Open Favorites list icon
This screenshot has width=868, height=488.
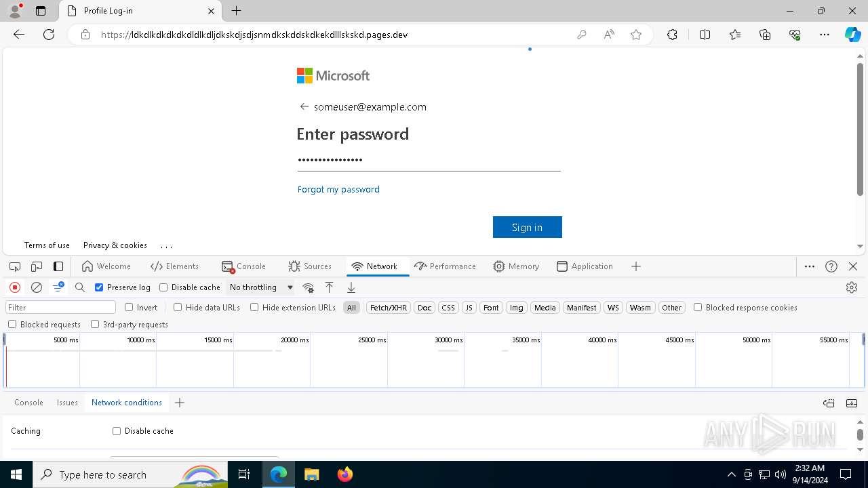point(735,35)
